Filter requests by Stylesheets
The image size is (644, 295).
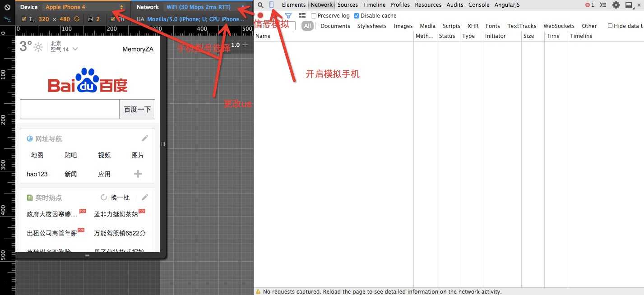(x=372, y=26)
